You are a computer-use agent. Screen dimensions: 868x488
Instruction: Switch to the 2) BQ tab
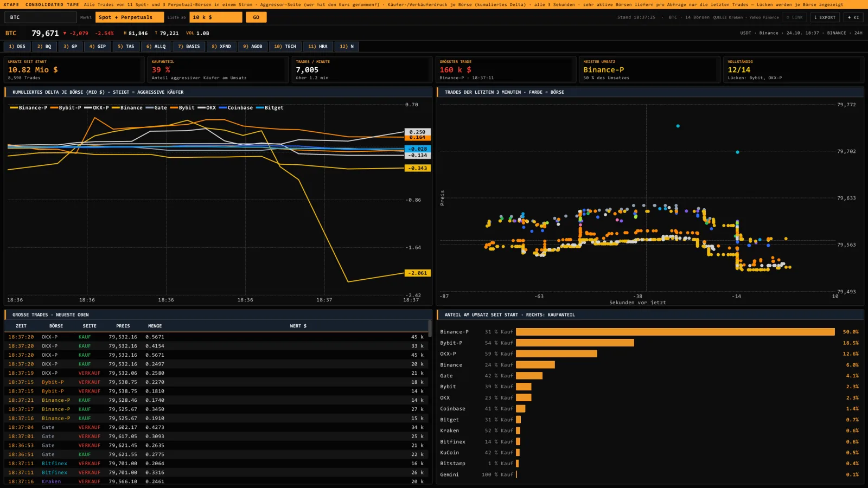(44, 47)
